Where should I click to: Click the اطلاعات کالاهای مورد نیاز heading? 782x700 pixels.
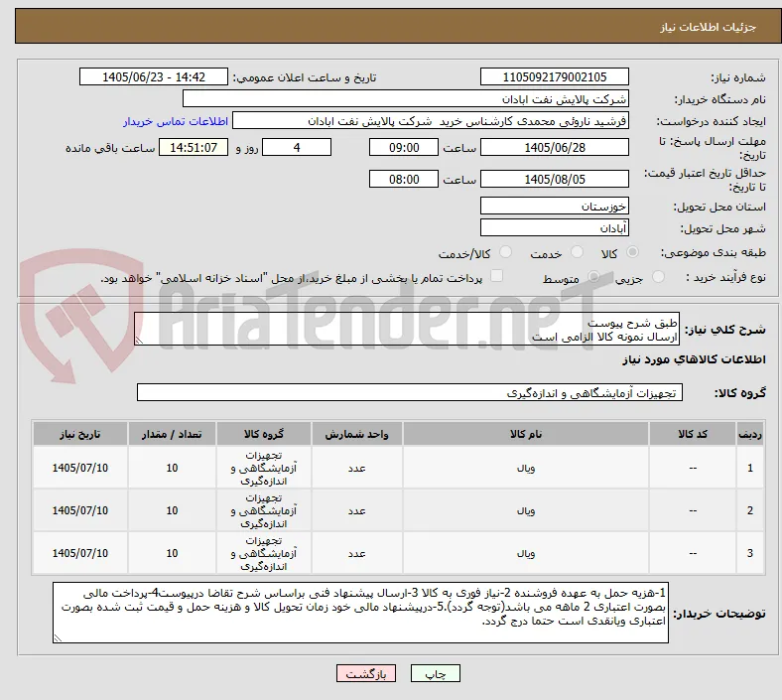tap(694, 359)
